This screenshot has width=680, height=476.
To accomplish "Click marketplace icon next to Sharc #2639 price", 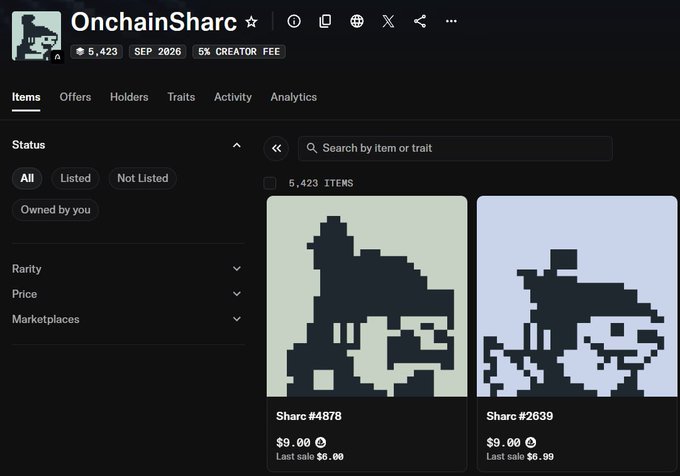I will [x=530, y=442].
